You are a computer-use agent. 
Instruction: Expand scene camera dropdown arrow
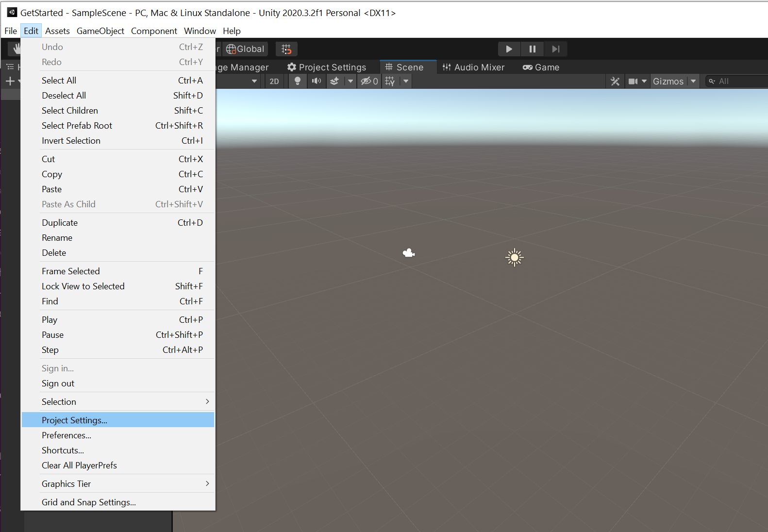coord(644,81)
